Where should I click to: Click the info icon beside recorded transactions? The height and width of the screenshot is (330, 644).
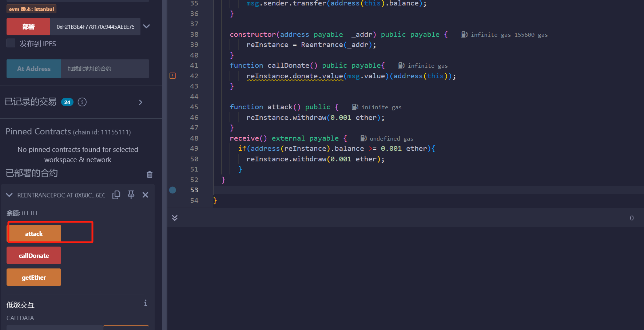click(82, 102)
